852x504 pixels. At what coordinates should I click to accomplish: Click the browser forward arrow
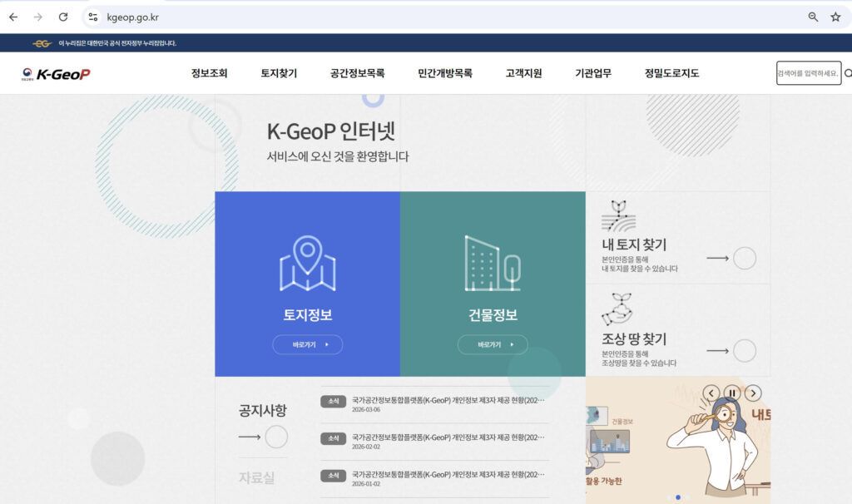pyautogui.click(x=38, y=17)
